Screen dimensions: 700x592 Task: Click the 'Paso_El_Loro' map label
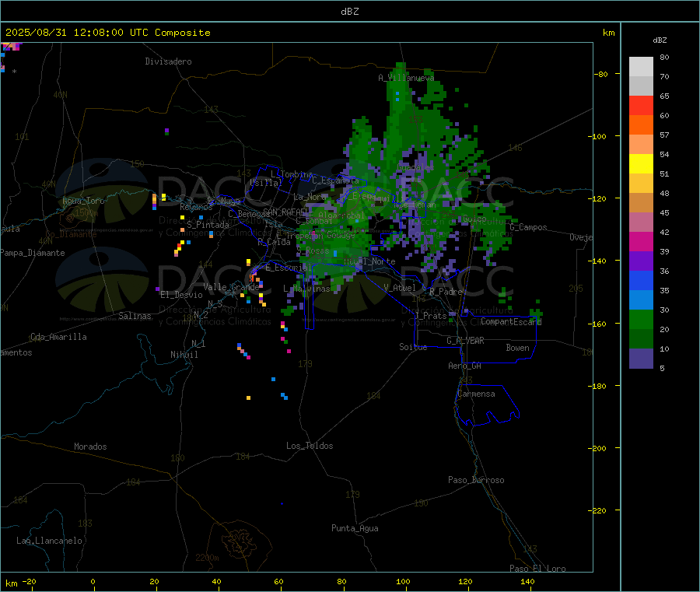click(x=537, y=569)
